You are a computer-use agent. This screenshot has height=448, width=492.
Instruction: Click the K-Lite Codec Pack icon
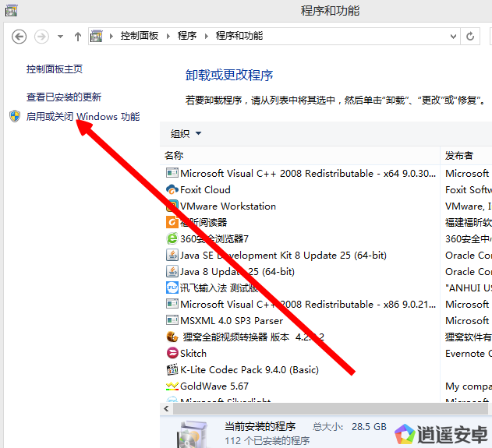click(x=172, y=370)
